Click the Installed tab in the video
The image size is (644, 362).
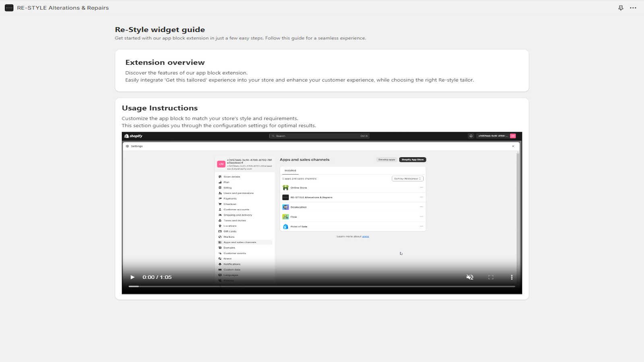(x=290, y=171)
